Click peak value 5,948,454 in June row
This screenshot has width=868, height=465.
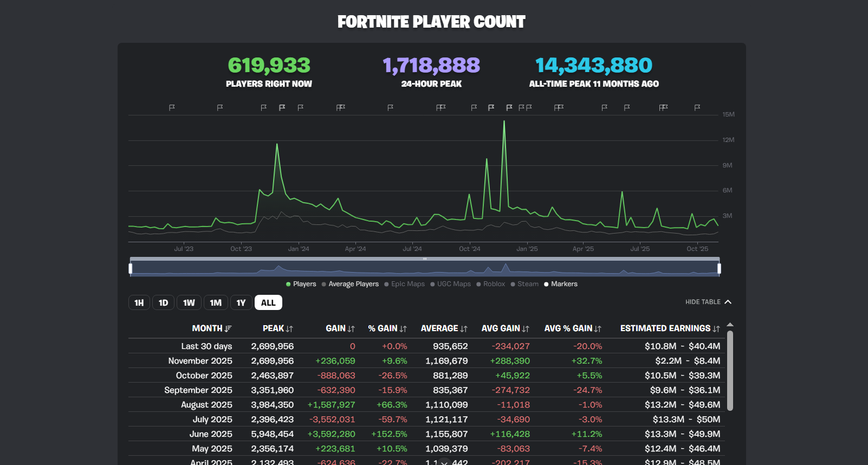click(273, 434)
